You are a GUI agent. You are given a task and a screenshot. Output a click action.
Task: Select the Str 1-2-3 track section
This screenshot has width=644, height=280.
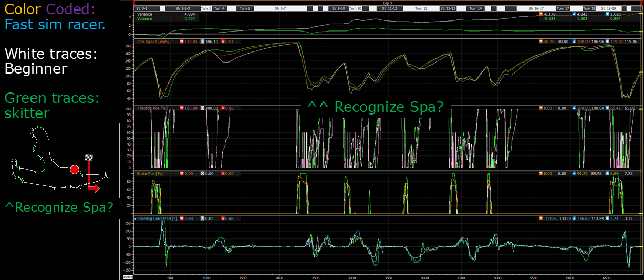[183, 9]
